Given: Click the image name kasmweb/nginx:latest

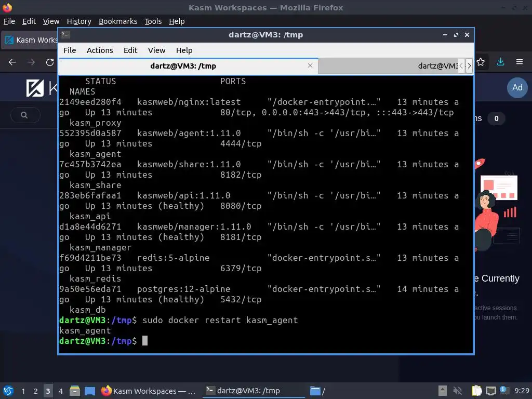Looking at the screenshot, I should click(189, 102).
